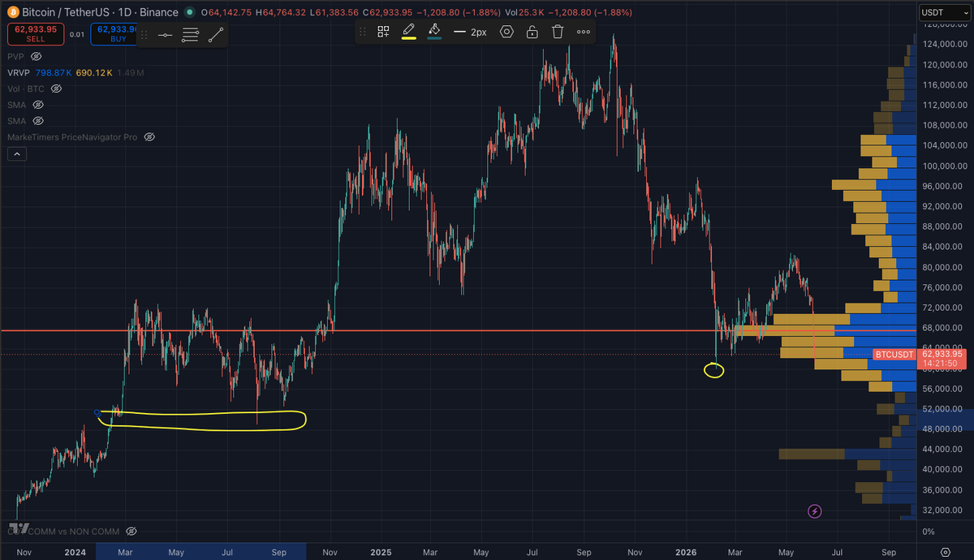Click the VRVP value 798.87K
Viewport: 974px width, 560px height.
[52, 73]
